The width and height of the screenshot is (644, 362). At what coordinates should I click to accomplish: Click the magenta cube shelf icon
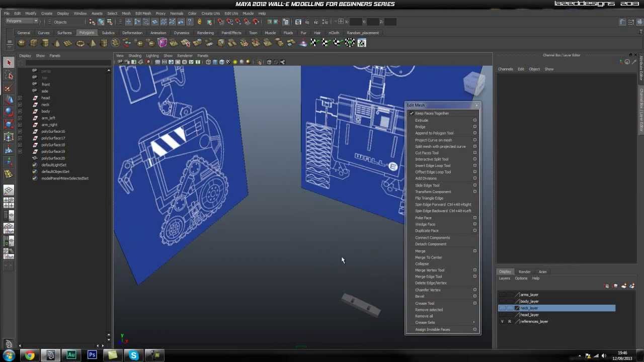point(162,43)
